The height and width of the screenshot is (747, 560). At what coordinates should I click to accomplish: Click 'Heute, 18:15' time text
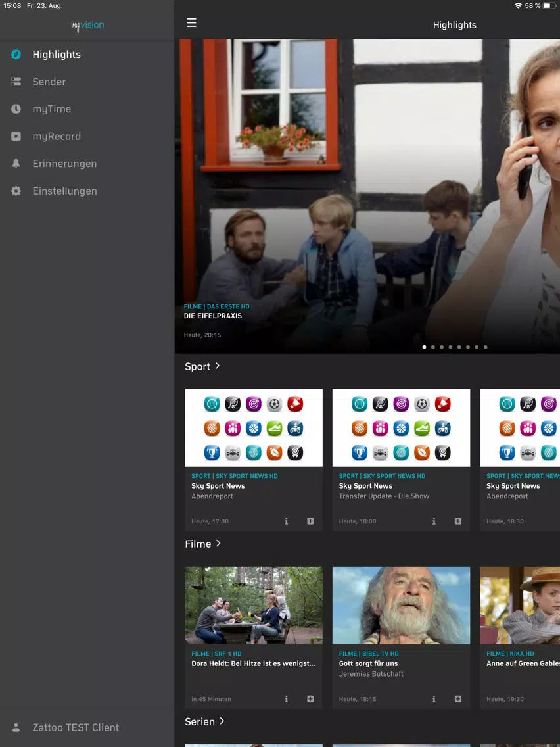(358, 699)
